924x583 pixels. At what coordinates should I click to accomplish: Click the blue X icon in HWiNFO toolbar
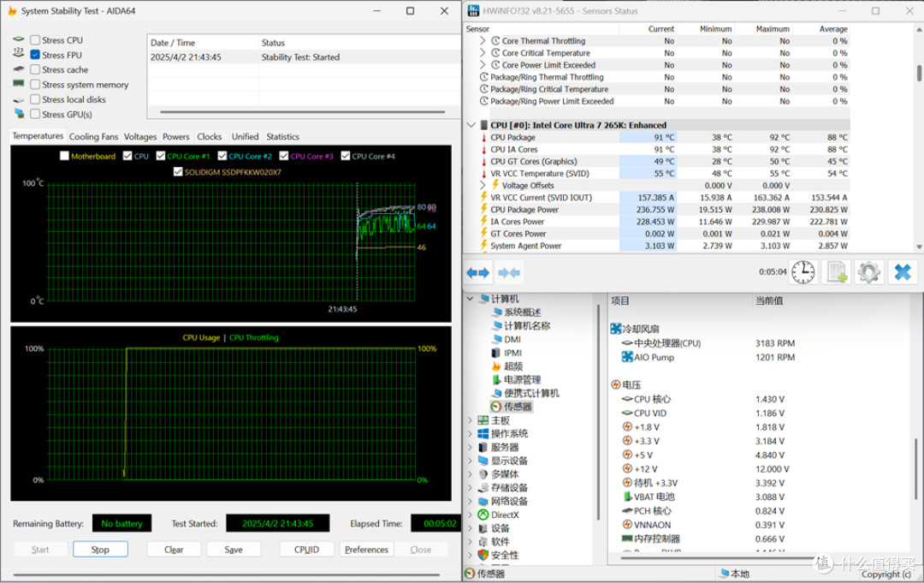[903, 272]
